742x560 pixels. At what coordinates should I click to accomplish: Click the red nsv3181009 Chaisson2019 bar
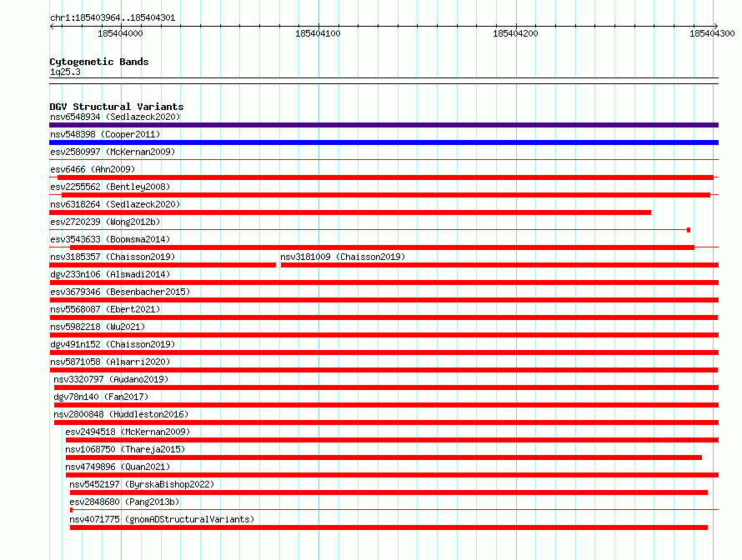(499, 265)
